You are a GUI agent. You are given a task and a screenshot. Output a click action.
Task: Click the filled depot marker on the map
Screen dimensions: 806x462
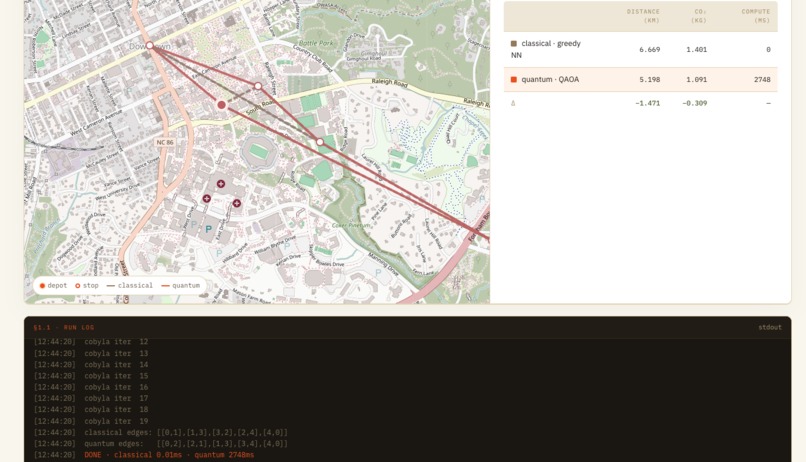point(222,105)
